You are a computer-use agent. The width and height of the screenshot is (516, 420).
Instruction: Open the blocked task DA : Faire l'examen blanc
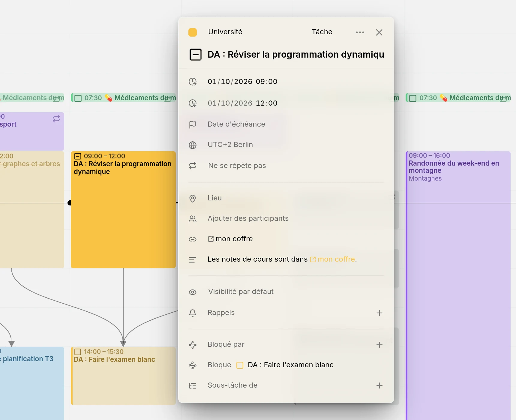(290, 365)
